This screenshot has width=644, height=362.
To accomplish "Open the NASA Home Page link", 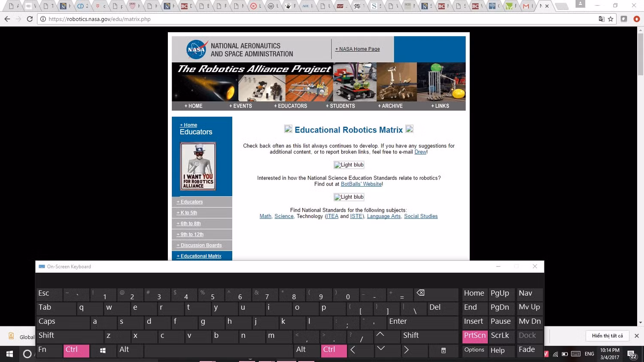I will (x=357, y=49).
